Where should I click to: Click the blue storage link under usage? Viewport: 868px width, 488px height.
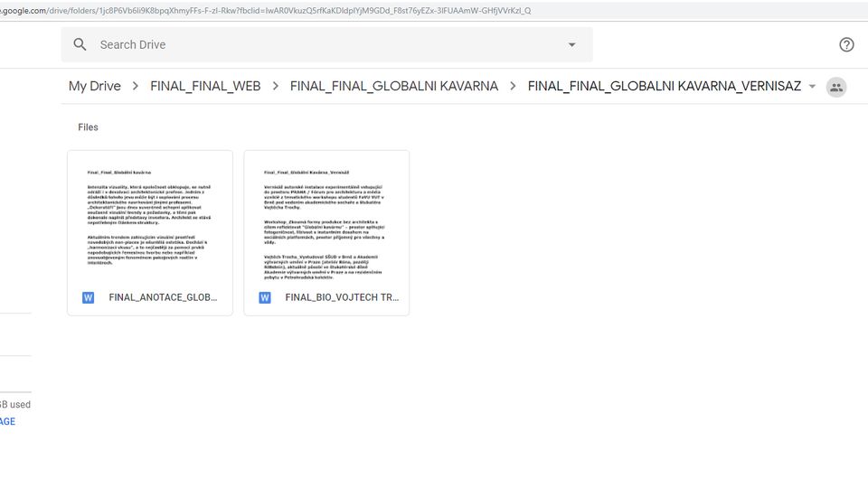pos(7,421)
